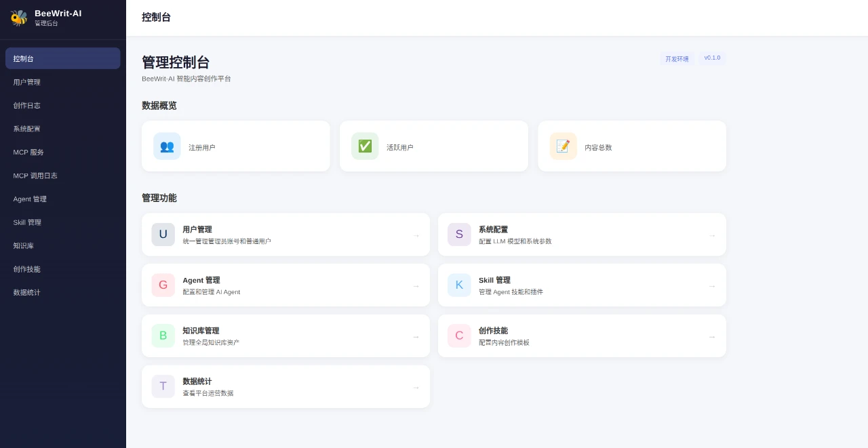Open the 知识库管理 card title
Viewport: 868px width, 448px height.
(201, 331)
